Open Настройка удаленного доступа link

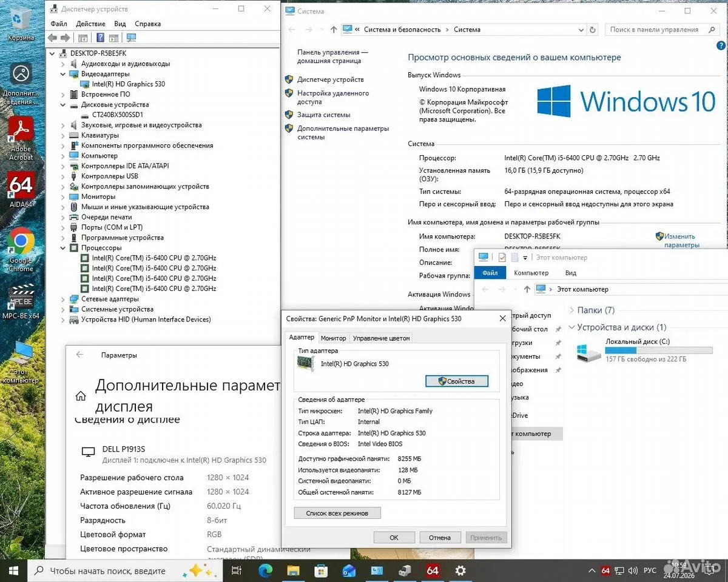tap(333, 98)
